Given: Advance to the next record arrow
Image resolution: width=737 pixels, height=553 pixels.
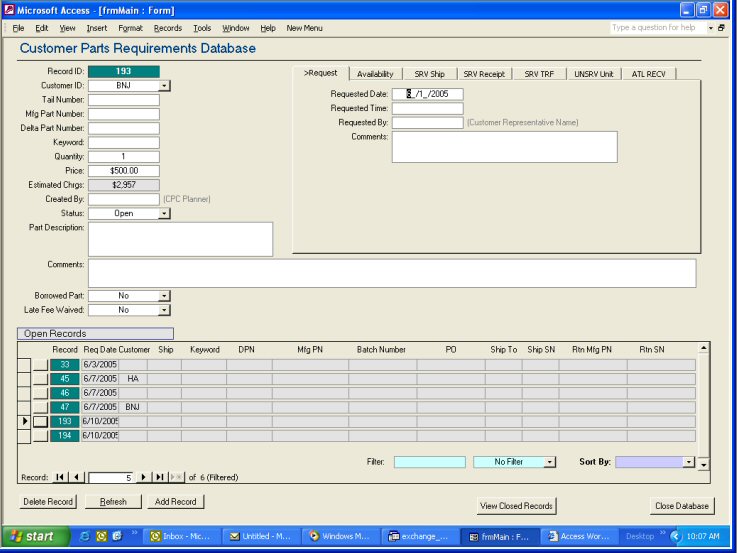Looking at the screenshot, I should click(x=144, y=478).
